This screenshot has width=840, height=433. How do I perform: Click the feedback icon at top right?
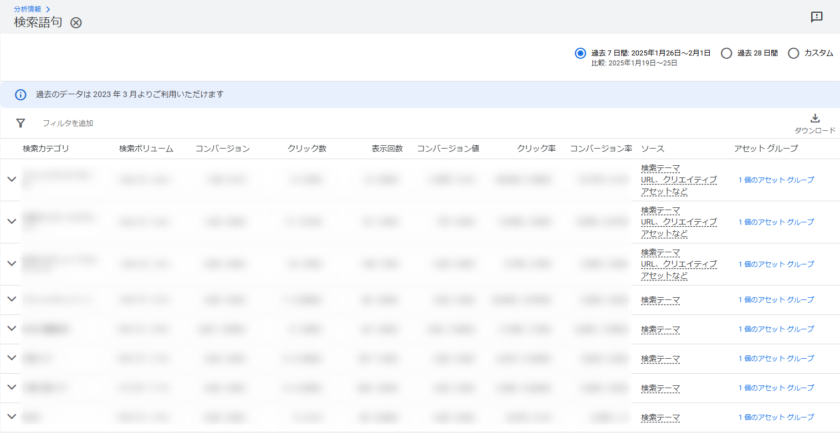pyautogui.click(x=816, y=17)
